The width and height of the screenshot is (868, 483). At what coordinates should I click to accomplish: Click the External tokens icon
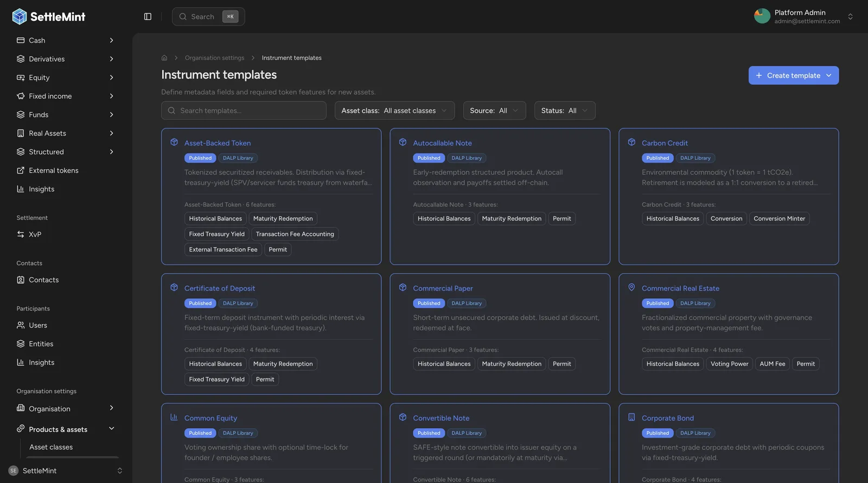21,170
